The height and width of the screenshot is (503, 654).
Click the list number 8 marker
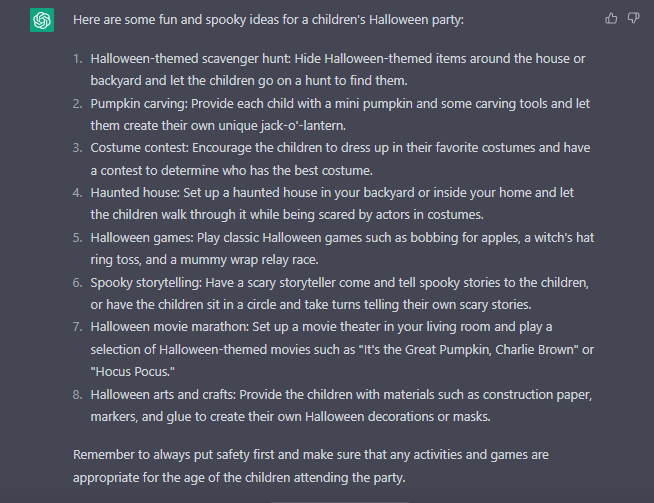pos(78,395)
